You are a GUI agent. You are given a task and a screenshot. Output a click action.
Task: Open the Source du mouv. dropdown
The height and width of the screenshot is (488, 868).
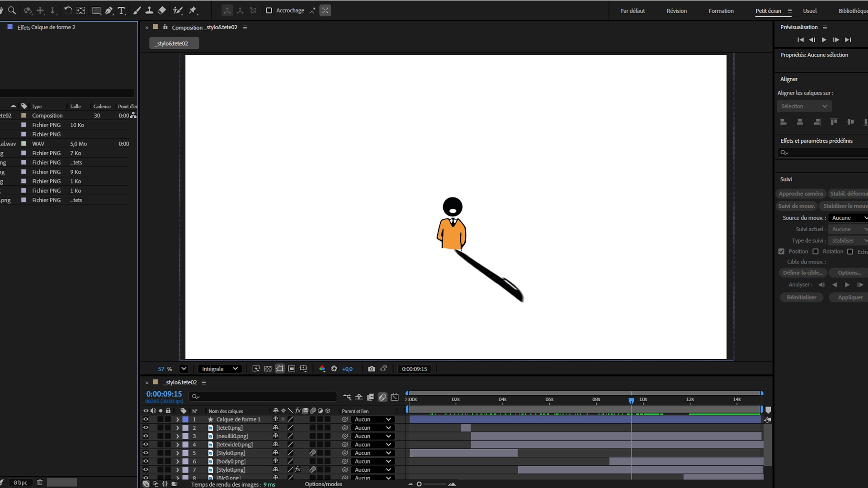(x=849, y=218)
